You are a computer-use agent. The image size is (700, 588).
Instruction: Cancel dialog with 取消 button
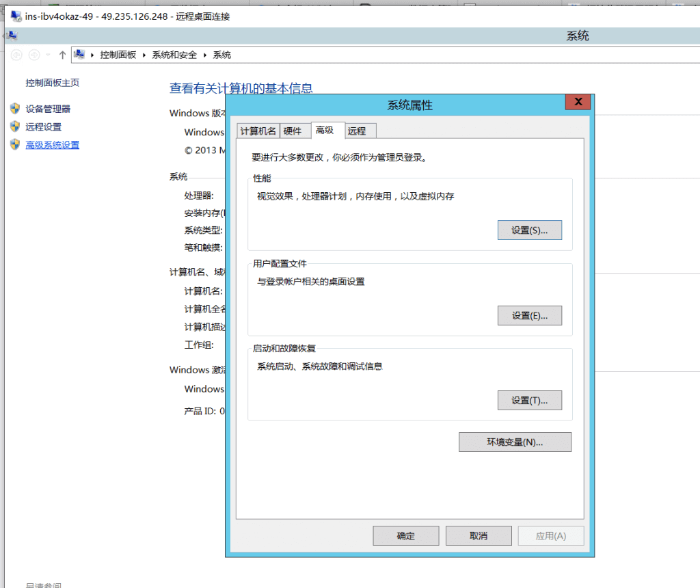pyautogui.click(x=479, y=536)
